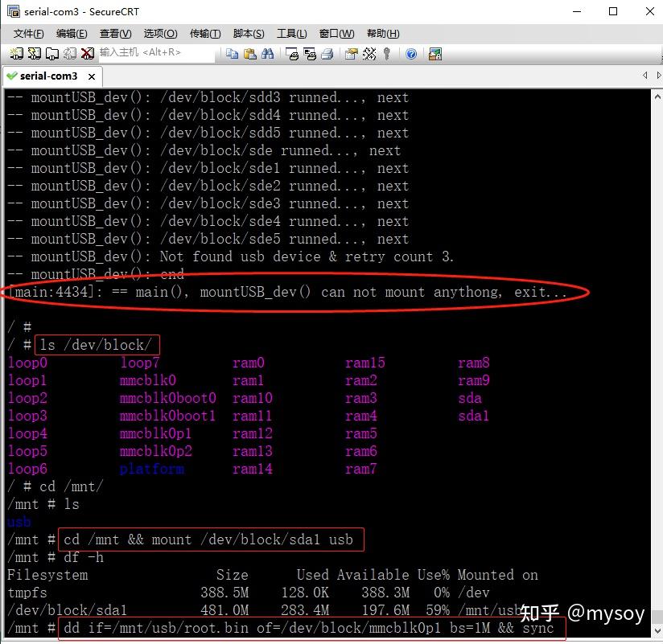
Task: Click ram15 in the listing
Action: point(365,363)
